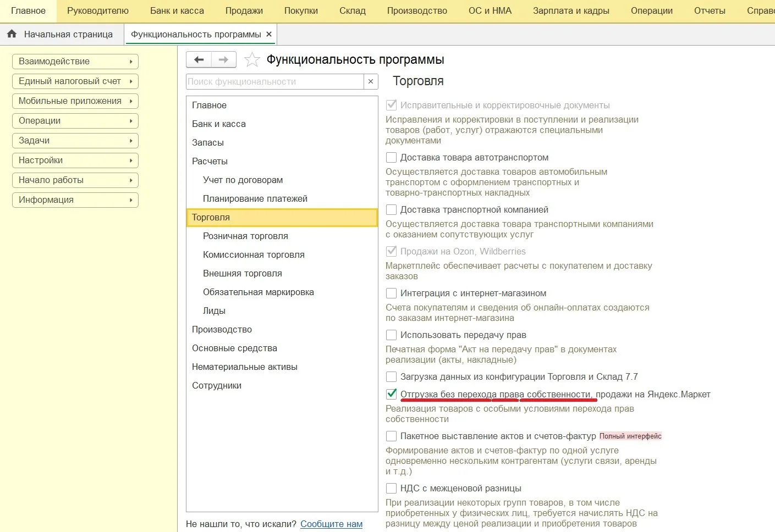Select Производство in the sections list
775x532 pixels.
[x=282, y=329]
